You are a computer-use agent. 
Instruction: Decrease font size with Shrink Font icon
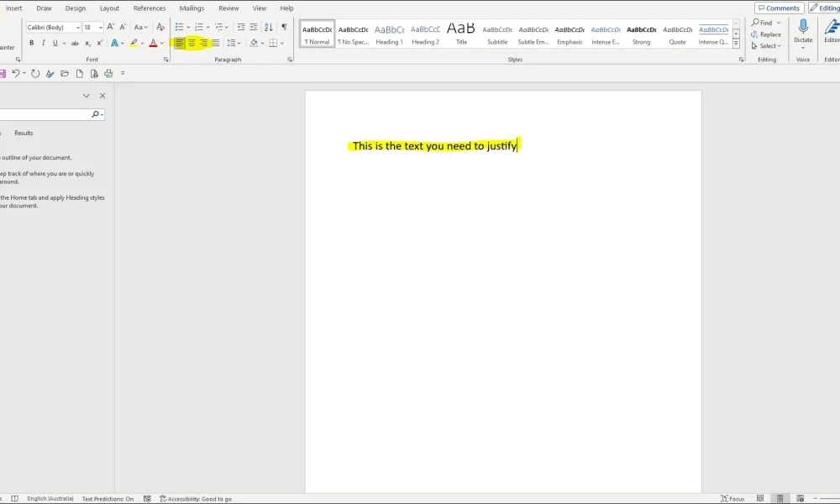123,27
